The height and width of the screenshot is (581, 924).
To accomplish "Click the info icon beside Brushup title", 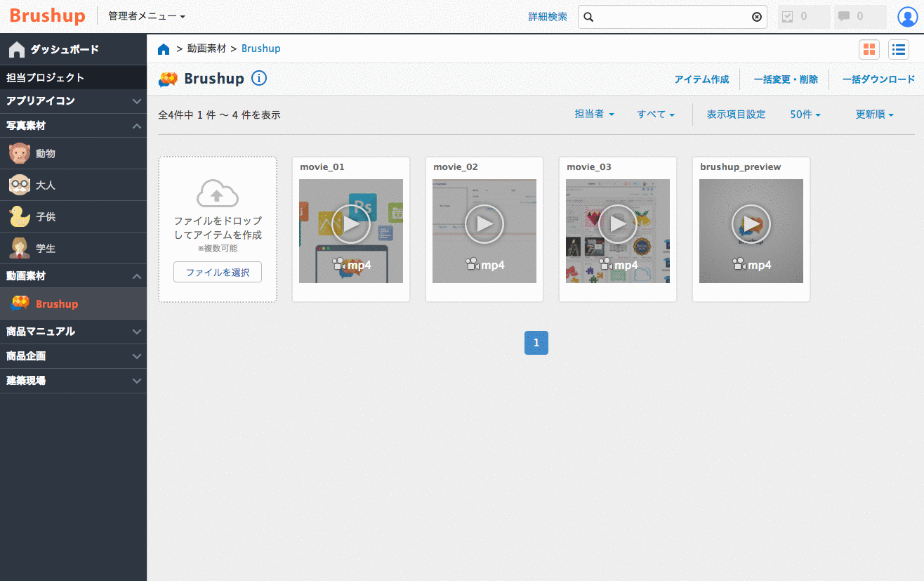I will 259,78.
